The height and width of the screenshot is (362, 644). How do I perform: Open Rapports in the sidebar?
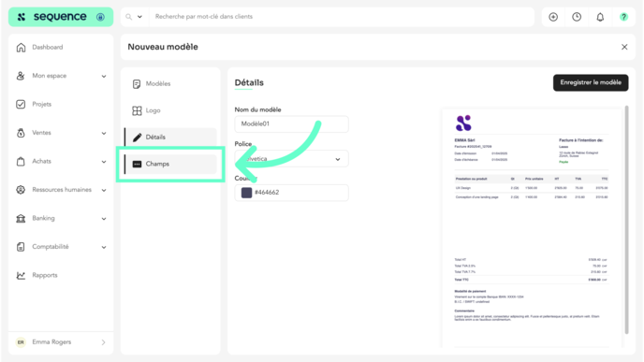coord(45,275)
